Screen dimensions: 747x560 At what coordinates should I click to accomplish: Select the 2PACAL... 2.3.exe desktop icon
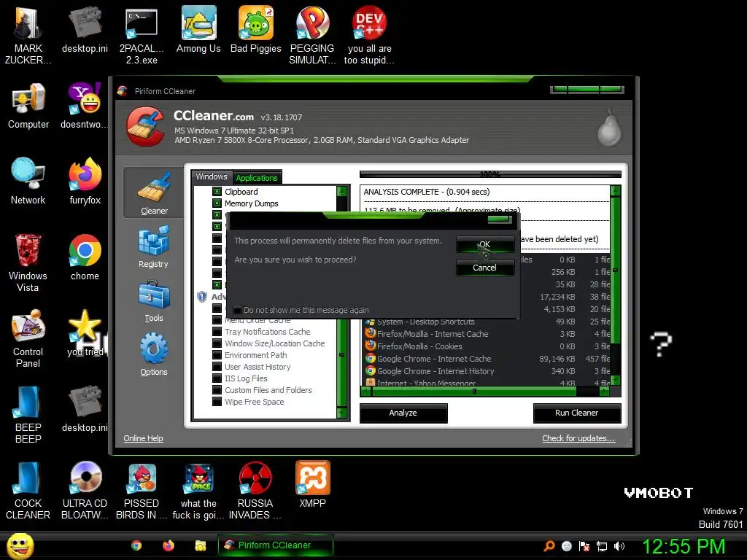tap(142, 35)
